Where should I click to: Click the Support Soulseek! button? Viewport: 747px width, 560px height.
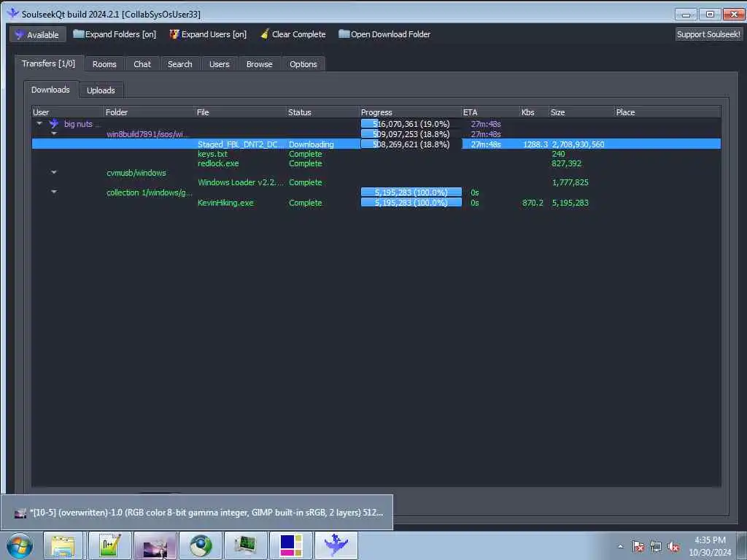tap(708, 34)
